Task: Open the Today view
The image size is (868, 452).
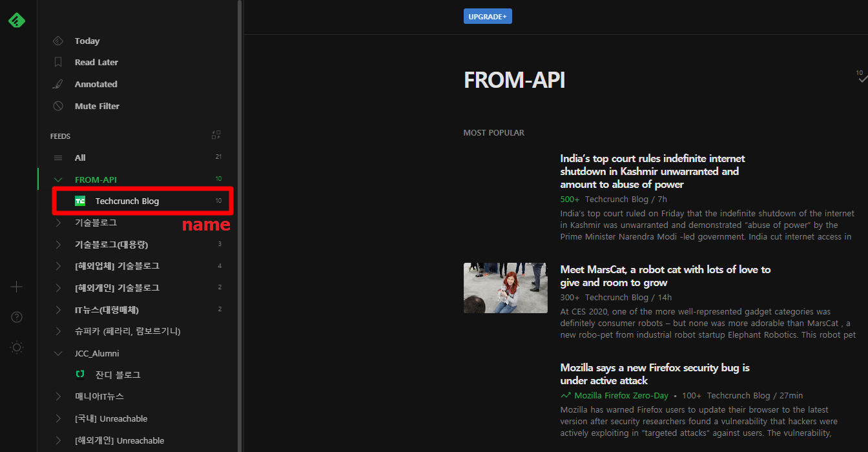Action: point(87,41)
